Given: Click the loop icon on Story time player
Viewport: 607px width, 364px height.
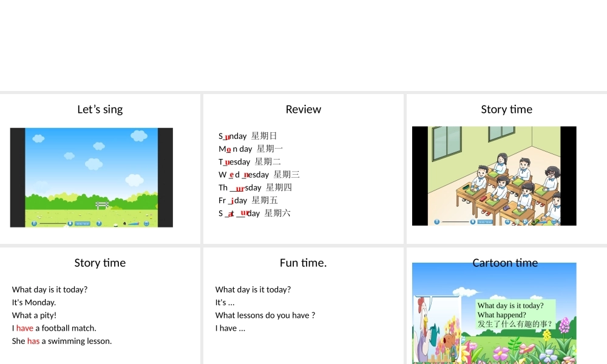Looking at the screenshot, I should click(507, 222).
